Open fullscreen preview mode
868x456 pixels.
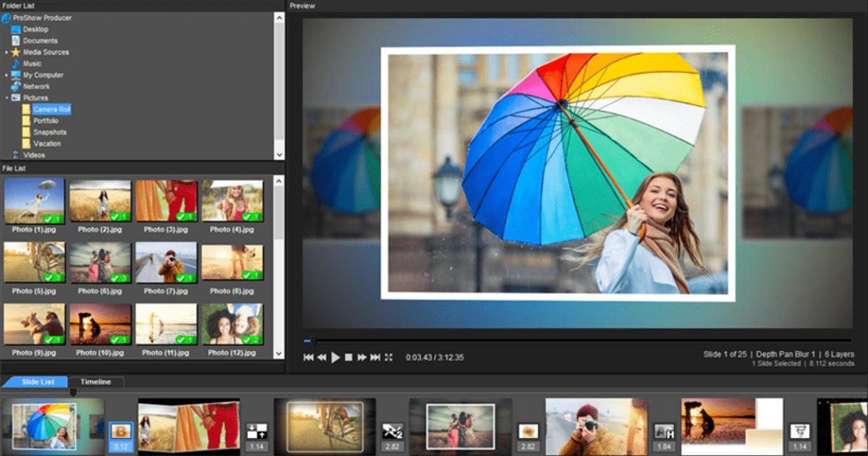coord(390,357)
